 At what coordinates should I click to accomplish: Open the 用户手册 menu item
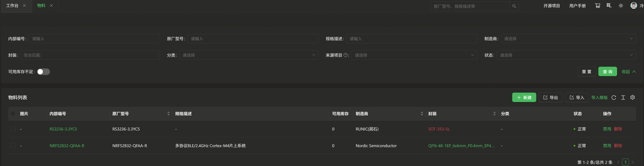[577, 6]
